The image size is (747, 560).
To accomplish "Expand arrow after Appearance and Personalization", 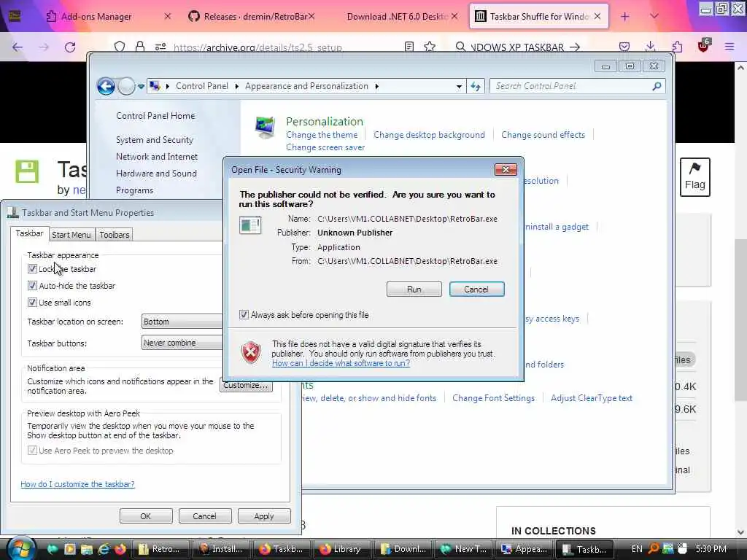I will tap(377, 86).
